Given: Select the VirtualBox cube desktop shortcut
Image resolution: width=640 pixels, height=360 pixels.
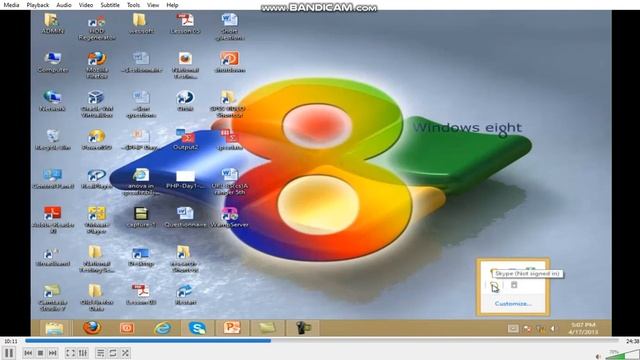Looking at the screenshot, I should pos(97,104).
